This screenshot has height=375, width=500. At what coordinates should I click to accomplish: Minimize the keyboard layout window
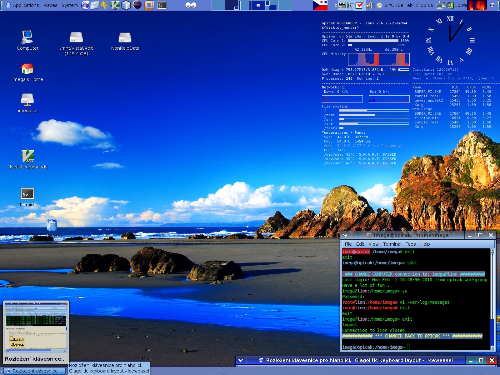(x=470, y=360)
